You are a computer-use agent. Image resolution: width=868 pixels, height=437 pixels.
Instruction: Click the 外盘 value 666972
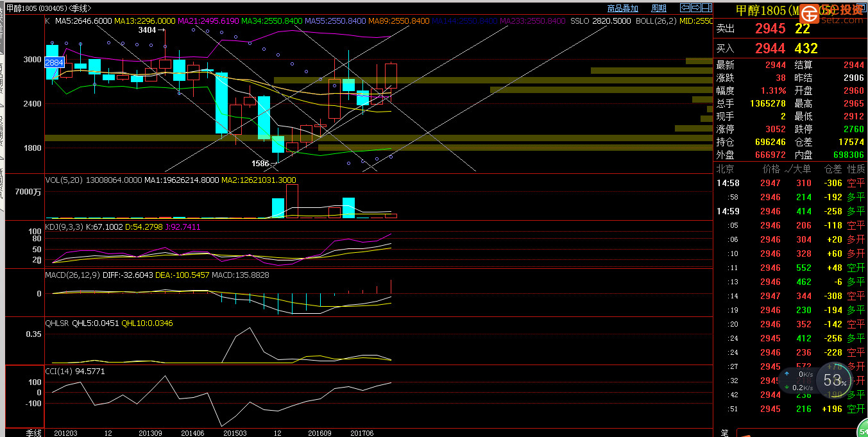tap(770, 155)
